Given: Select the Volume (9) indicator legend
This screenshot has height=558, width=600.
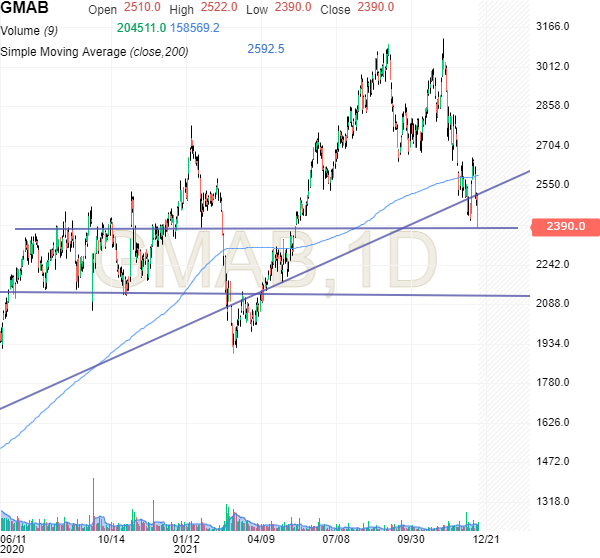Looking at the screenshot, I should [33, 28].
